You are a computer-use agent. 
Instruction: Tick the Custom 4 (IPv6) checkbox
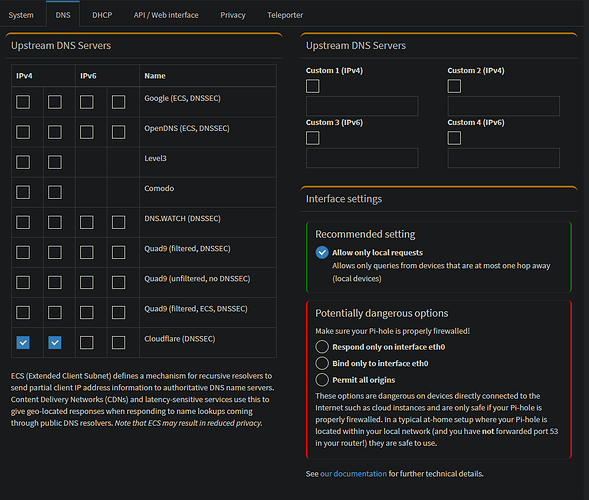coord(454,138)
